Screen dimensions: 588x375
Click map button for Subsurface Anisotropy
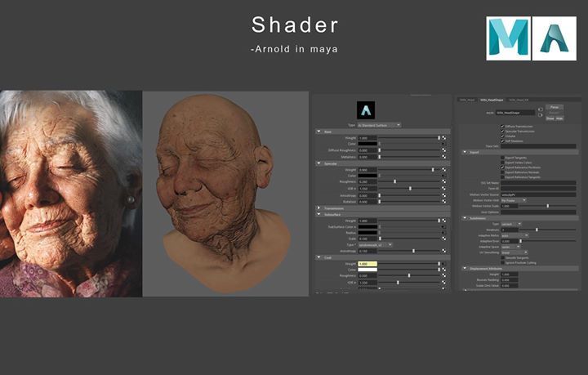coord(444,252)
